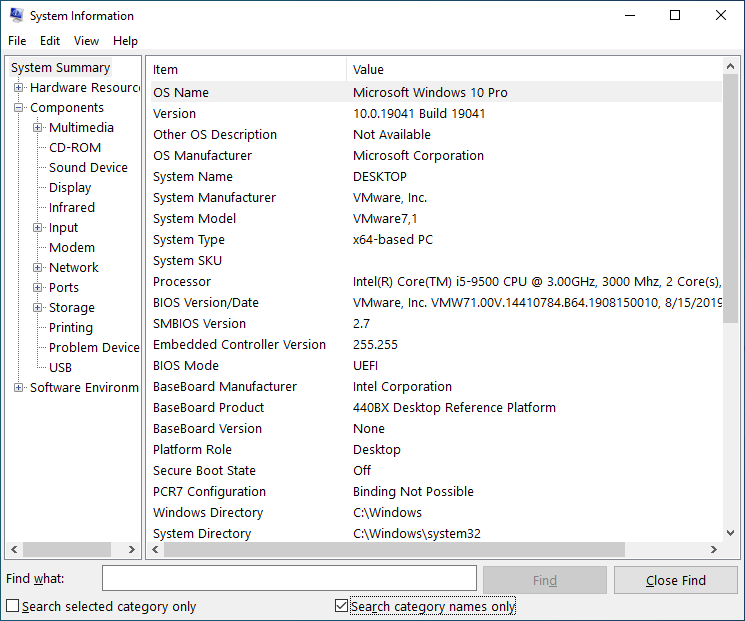Select the Printing category

coord(71,327)
